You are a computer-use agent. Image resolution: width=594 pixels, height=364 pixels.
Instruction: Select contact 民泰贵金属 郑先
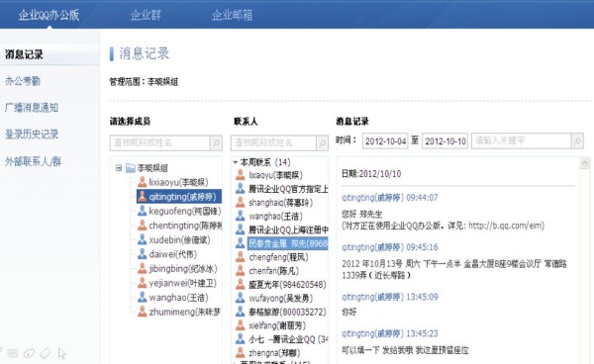point(288,243)
